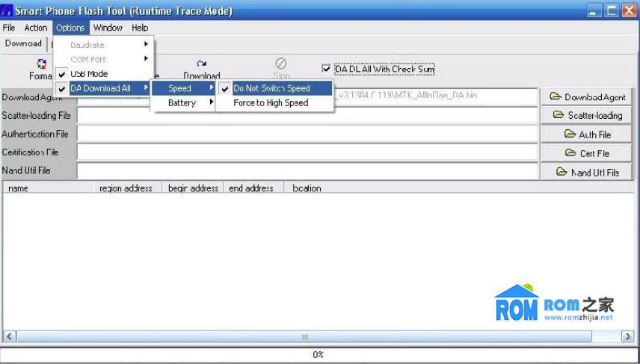The width and height of the screenshot is (640, 364).
Task: Click the Download Agent browse button
Action: coord(586,96)
